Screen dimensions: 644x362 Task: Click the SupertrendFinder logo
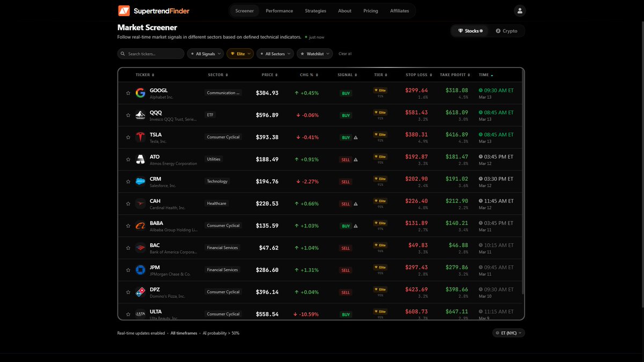point(154,11)
